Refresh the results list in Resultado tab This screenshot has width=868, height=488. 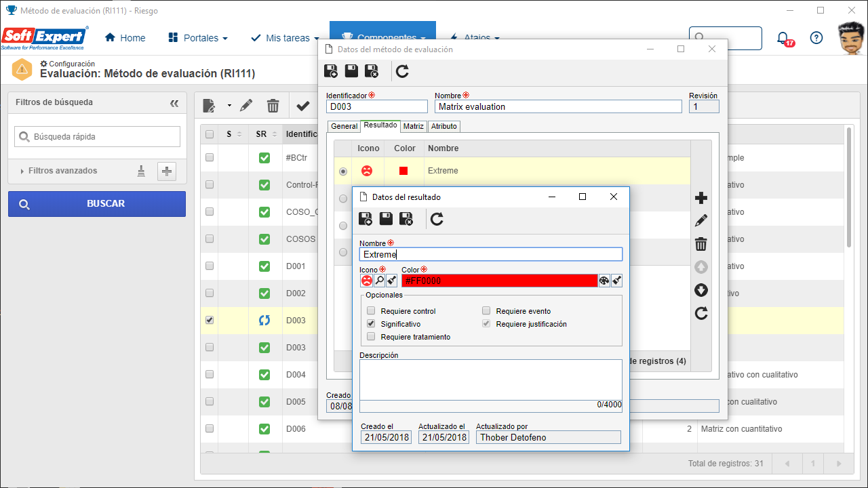pyautogui.click(x=701, y=313)
